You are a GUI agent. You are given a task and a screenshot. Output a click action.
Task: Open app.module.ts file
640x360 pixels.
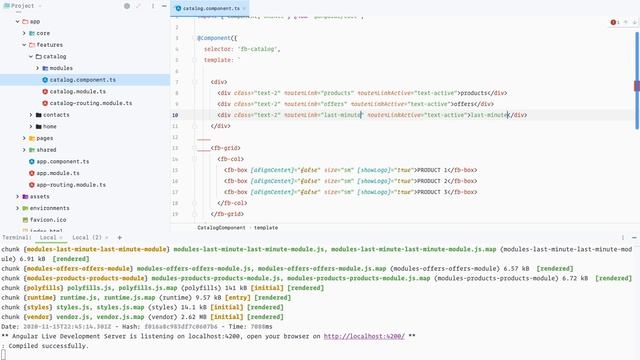point(58,173)
